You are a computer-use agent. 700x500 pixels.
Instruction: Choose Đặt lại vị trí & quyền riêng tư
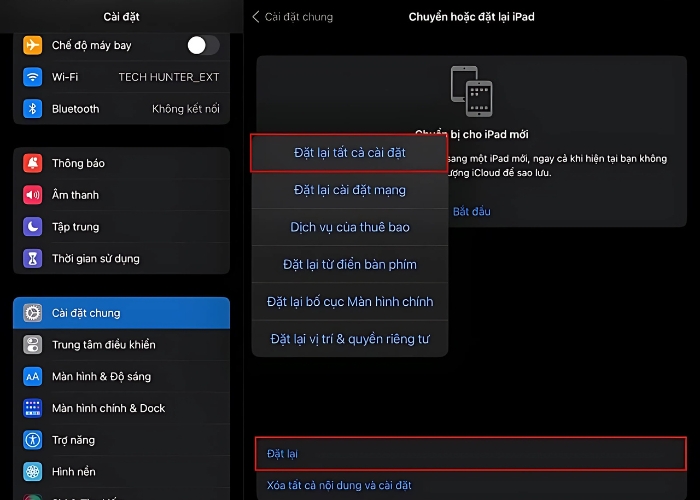point(350,339)
